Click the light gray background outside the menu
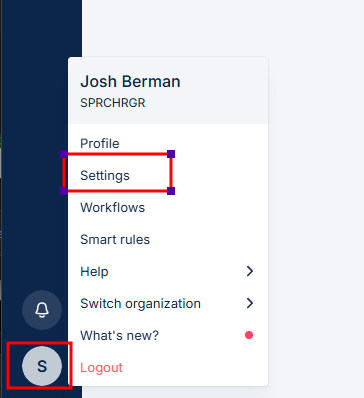364x398 pixels. (313, 200)
